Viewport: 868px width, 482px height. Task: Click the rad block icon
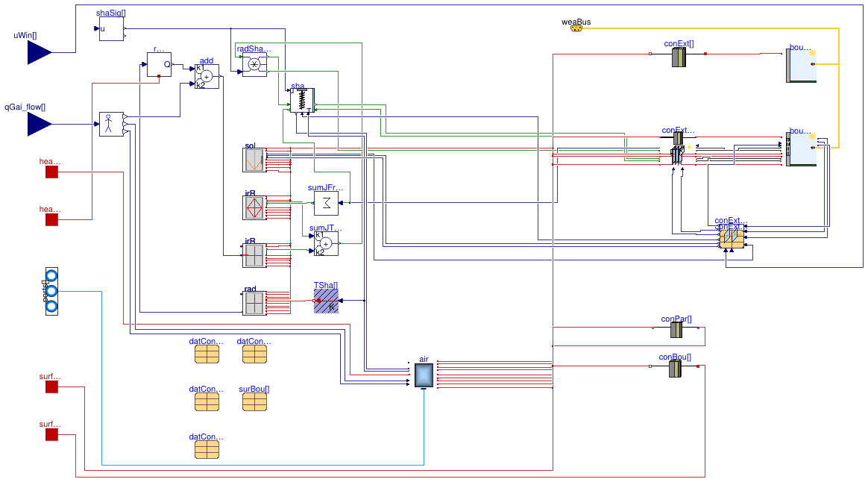[x=254, y=303]
